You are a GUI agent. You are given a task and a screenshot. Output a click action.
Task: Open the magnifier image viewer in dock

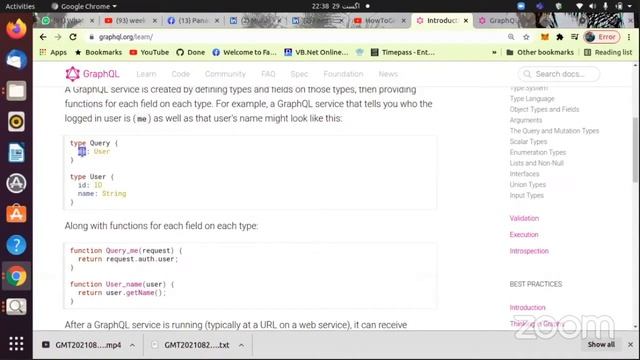pos(16,307)
